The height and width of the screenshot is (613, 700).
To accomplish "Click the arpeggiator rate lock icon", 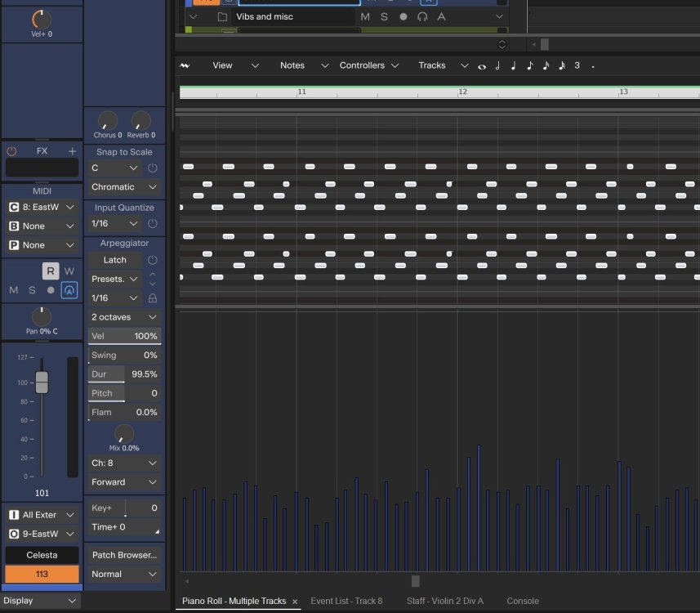I will (152, 298).
